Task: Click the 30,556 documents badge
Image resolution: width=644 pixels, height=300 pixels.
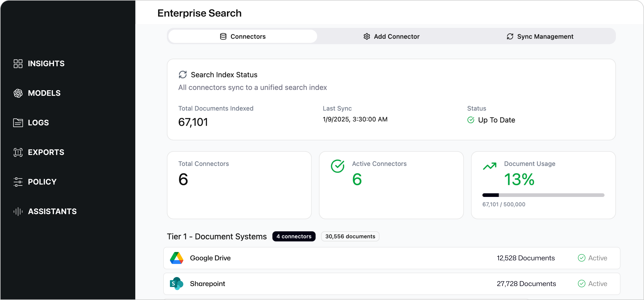Action: tap(350, 237)
